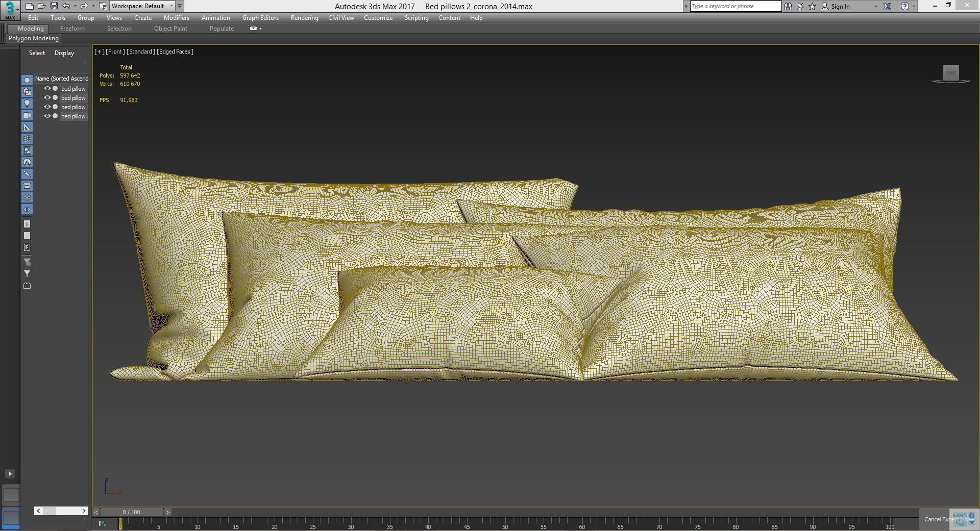Open the [Standard] shading preset menu

pos(141,52)
